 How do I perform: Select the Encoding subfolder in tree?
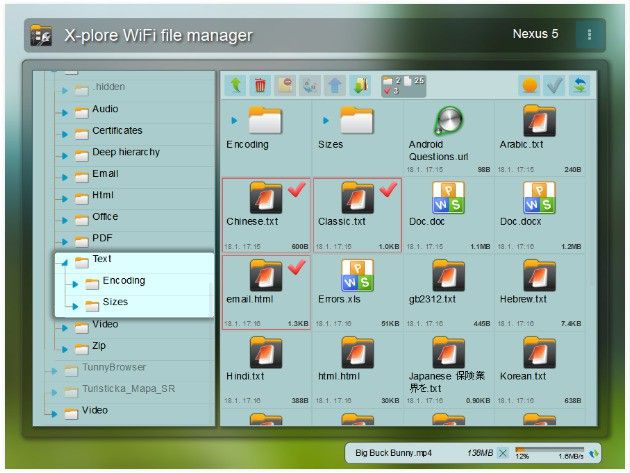point(124,281)
